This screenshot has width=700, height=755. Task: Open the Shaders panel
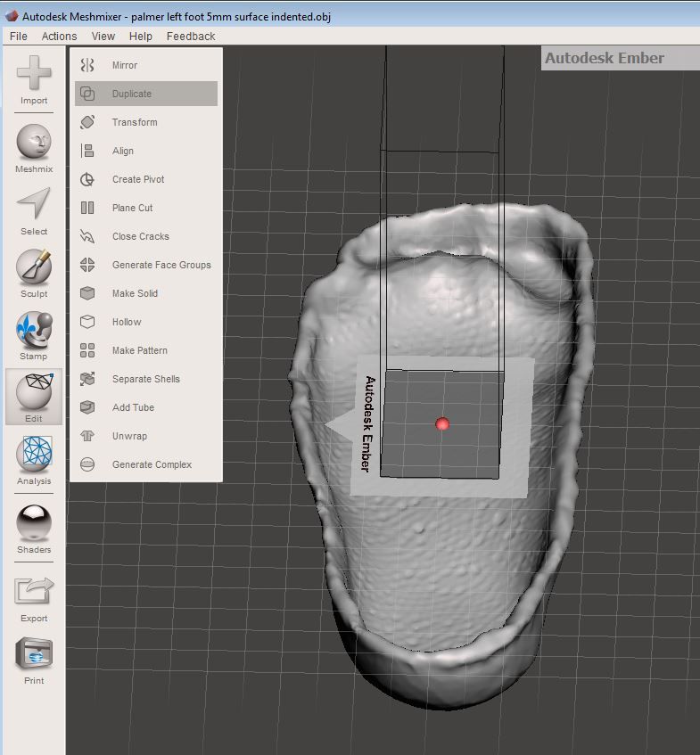click(34, 529)
